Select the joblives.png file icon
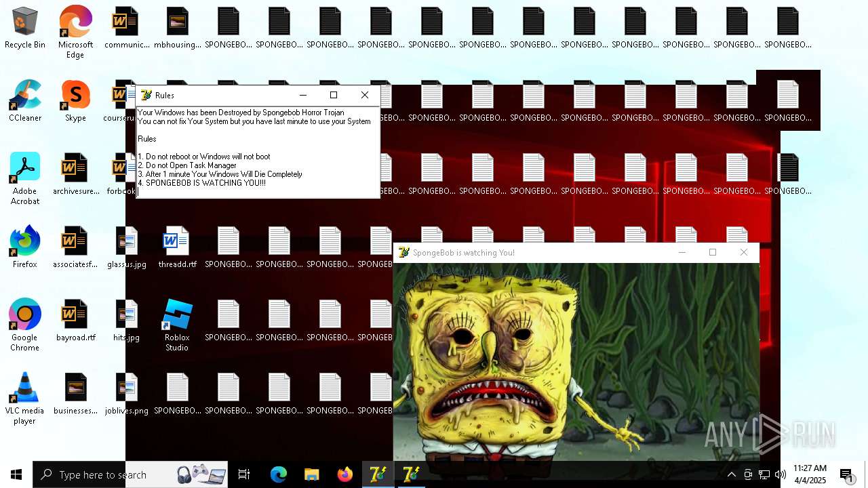This screenshot has height=488, width=868. point(126,394)
